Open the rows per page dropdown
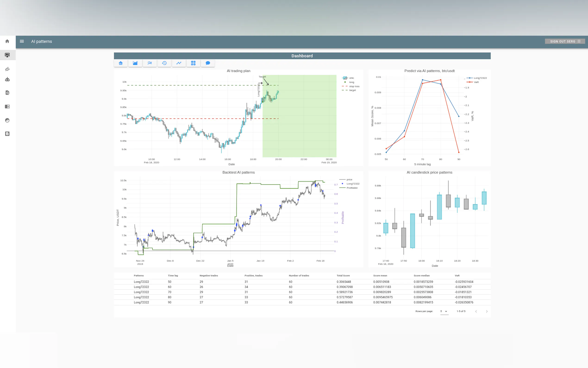The height and width of the screenshot is (368, 588). pos(444,311)
